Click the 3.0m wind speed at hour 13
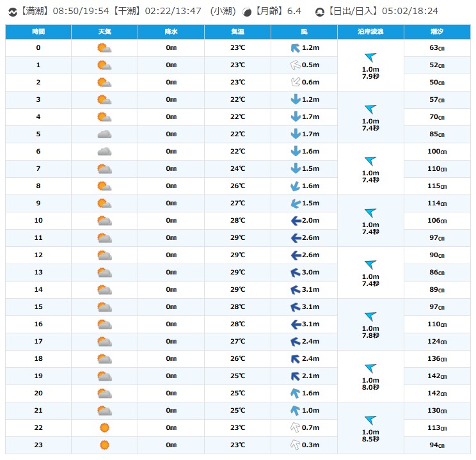The image size is (476, 460). pyautogui.click(x=310, y=273)
